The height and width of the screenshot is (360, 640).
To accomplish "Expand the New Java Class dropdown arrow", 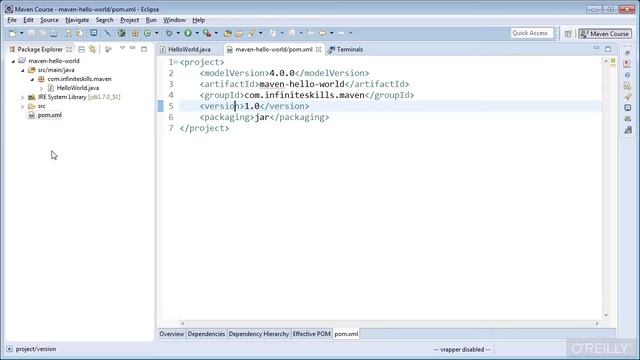I will pos(156,33).
